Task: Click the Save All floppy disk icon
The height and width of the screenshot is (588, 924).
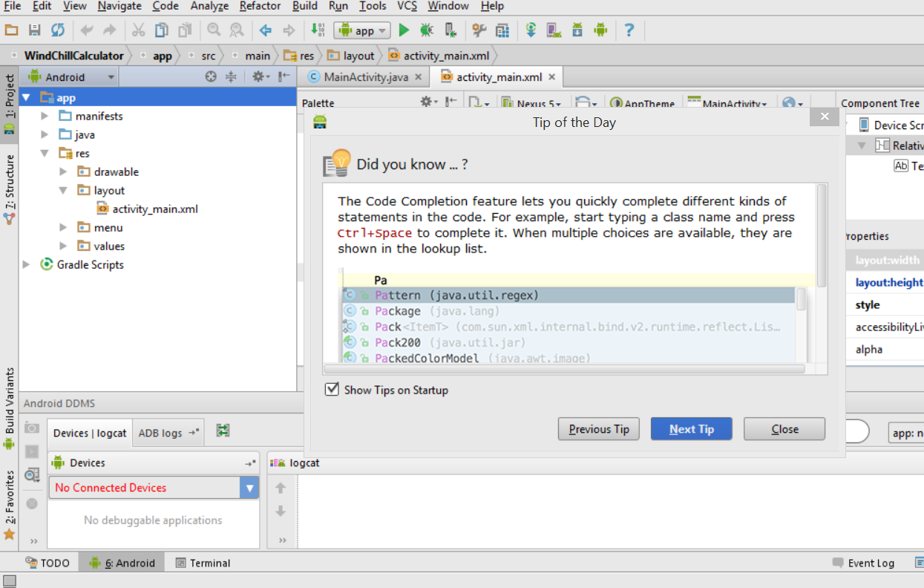Action: point(35,30)
